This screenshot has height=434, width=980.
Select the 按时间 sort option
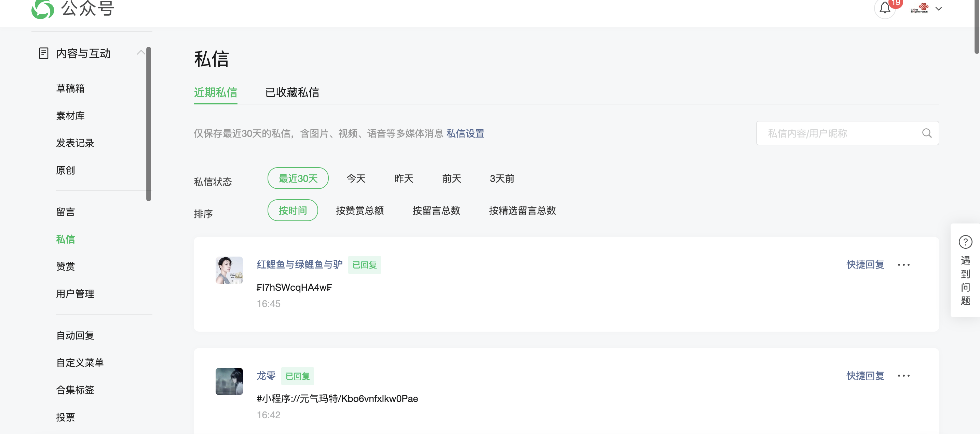(x=292, y=211)
